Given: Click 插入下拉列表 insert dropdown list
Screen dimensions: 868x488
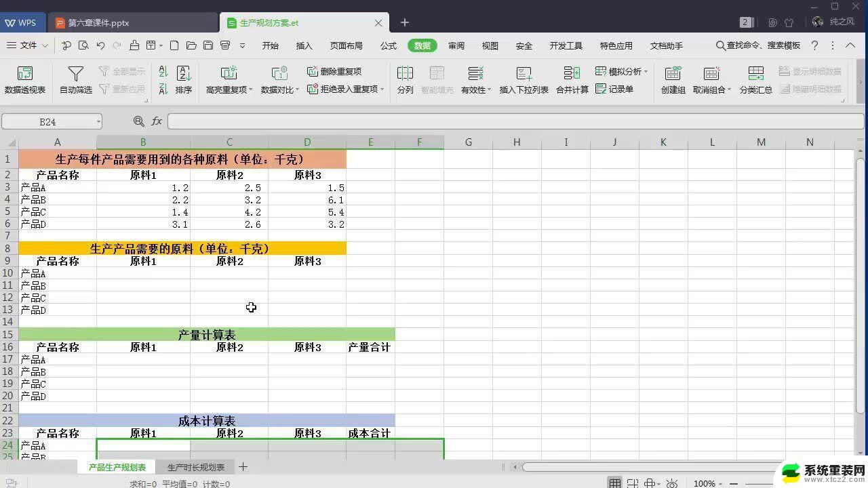Looking at the screenshot, I should (524, 80).
